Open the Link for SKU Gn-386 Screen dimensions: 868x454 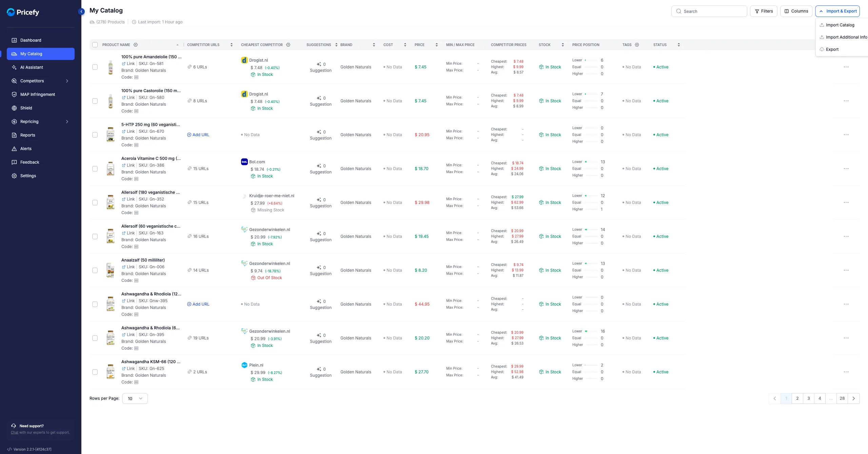128,165
